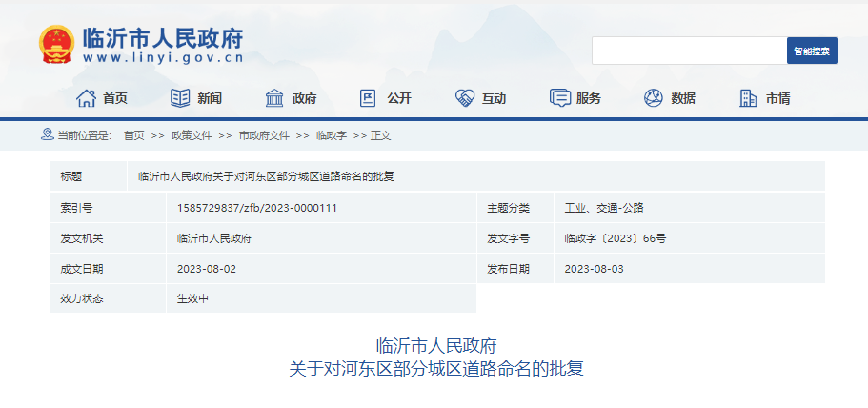Click the 工业、交通-公路 category value
The height and width of the screenshot is (408, 868).
[604, 208]
